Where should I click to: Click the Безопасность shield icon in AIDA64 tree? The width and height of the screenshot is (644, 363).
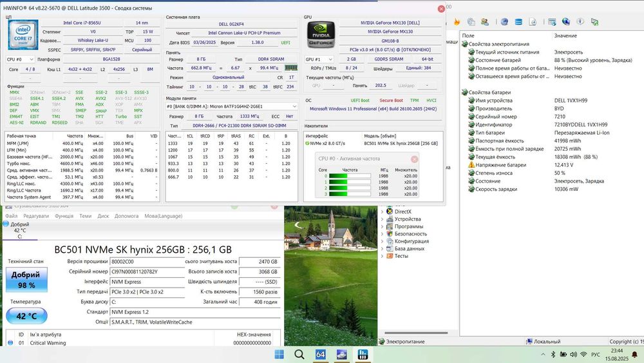pos(390,233)
